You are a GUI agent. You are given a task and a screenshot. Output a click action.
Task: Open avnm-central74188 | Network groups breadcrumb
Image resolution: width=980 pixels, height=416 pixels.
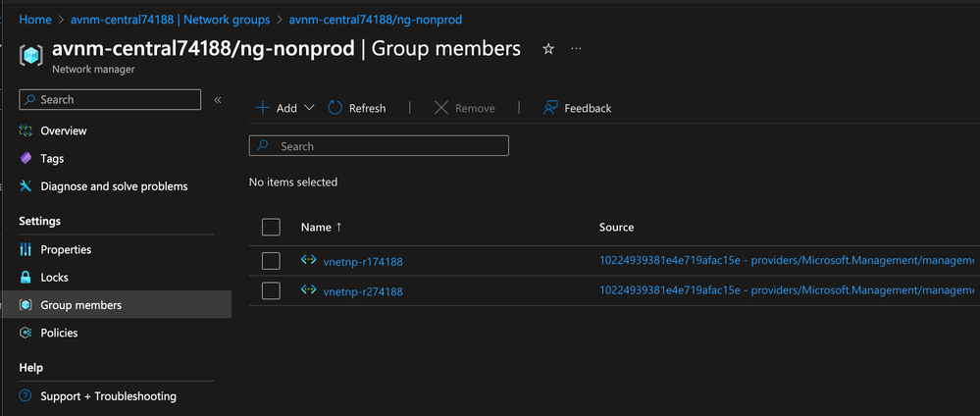[x=170, y=20]
